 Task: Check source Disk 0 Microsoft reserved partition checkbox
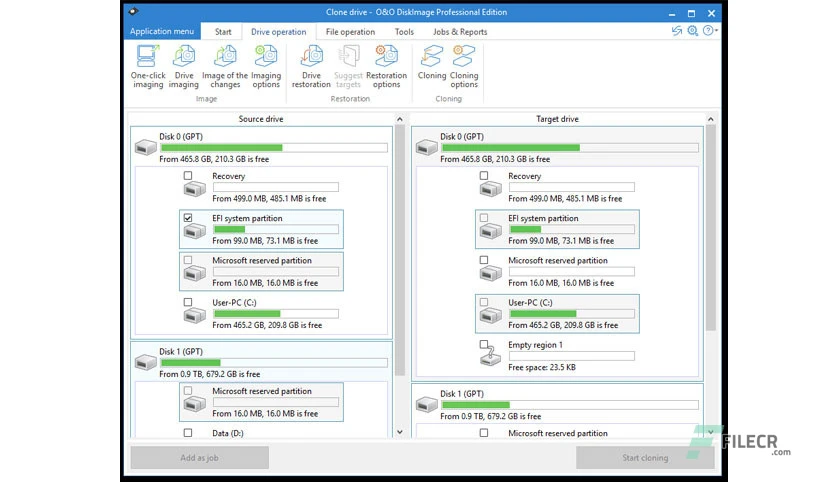(x=188, y=260)
